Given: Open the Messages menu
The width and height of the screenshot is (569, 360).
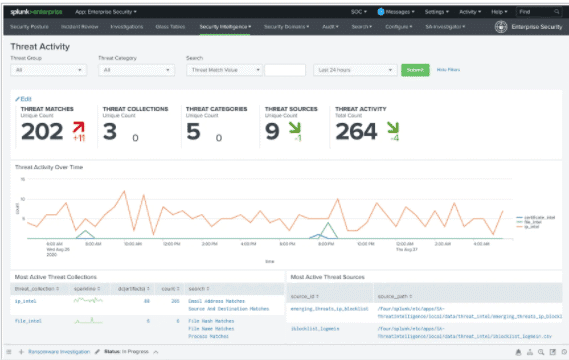Looking at the screenshot, I should (x=400, y=12).
